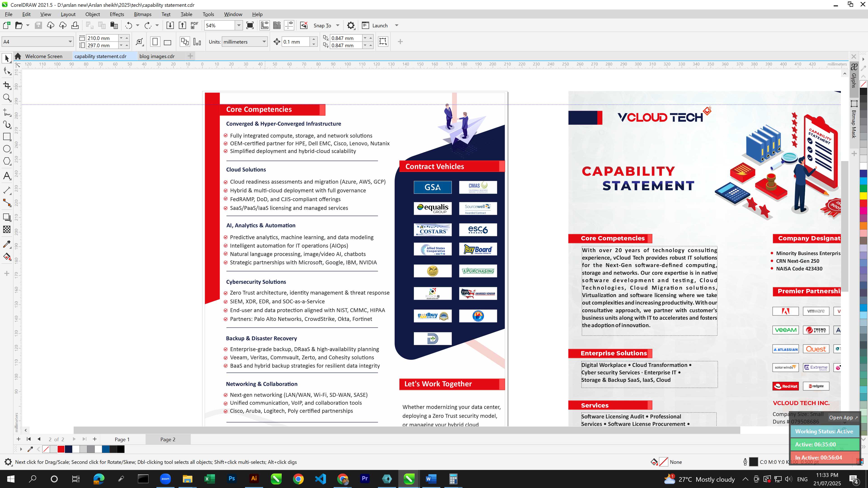Activate the Text tool
The height and width of the screenshot is (488, 868).
pos(7,176)
